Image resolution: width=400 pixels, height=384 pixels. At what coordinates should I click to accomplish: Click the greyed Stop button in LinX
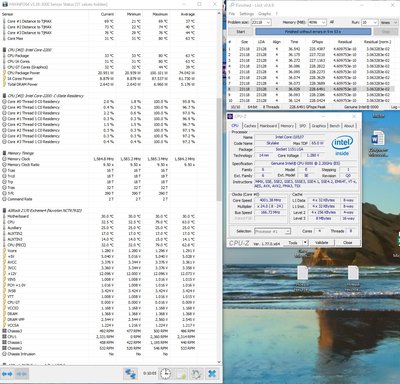point(386,32)
